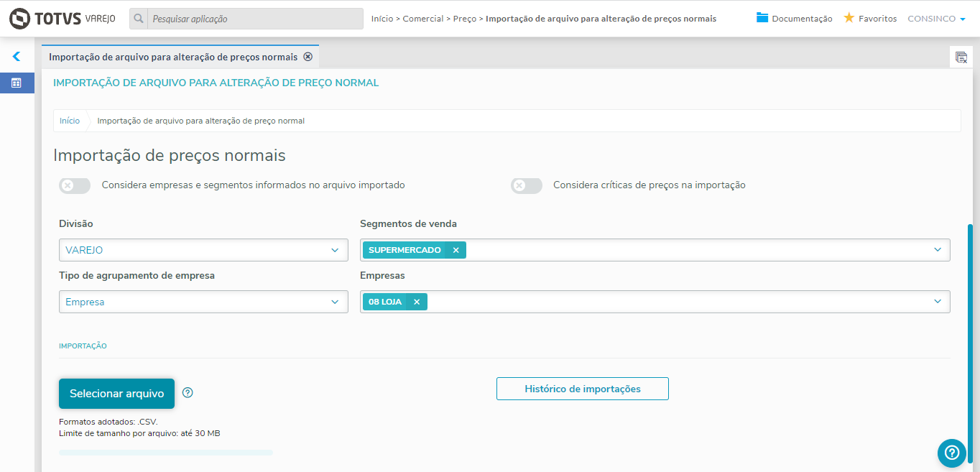Remove the 08 LOJA company tag
Viewport: 980px width, 472px height.
[x=417, y=302]
